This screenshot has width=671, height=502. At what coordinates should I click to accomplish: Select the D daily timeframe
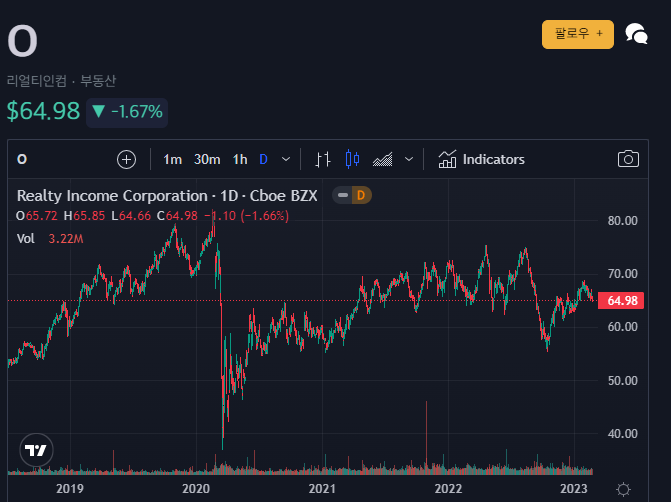coord(264,160)
